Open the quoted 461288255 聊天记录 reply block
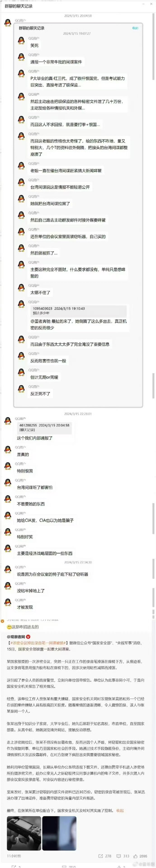The width and height of the screenshot is (156, 868). 44,427
